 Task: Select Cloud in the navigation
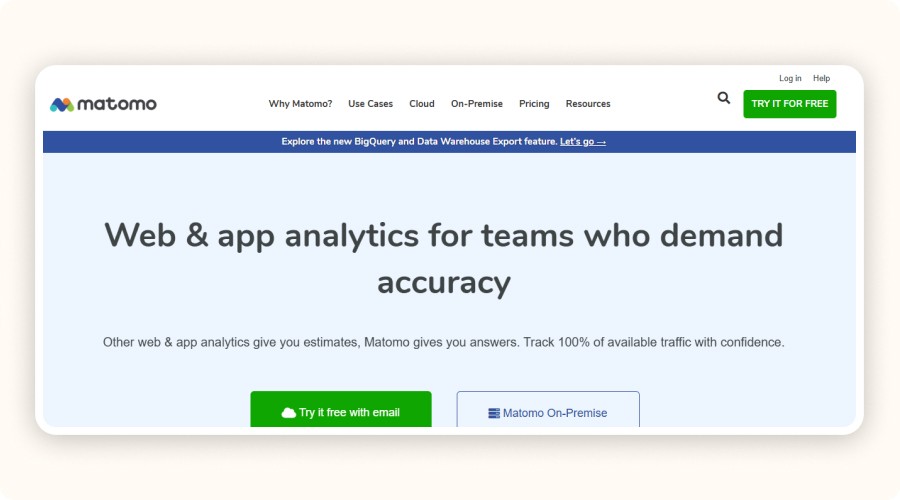(x=422, y=104)
